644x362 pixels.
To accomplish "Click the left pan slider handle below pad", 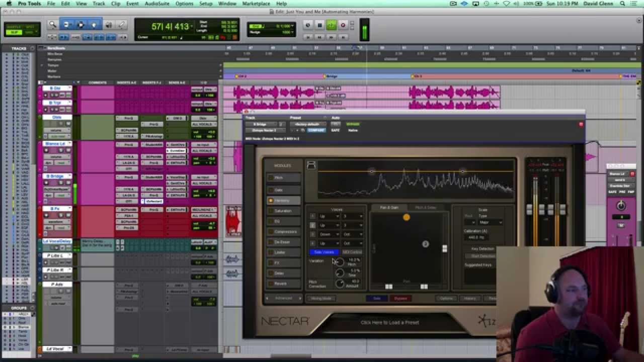I will (388, 287).
